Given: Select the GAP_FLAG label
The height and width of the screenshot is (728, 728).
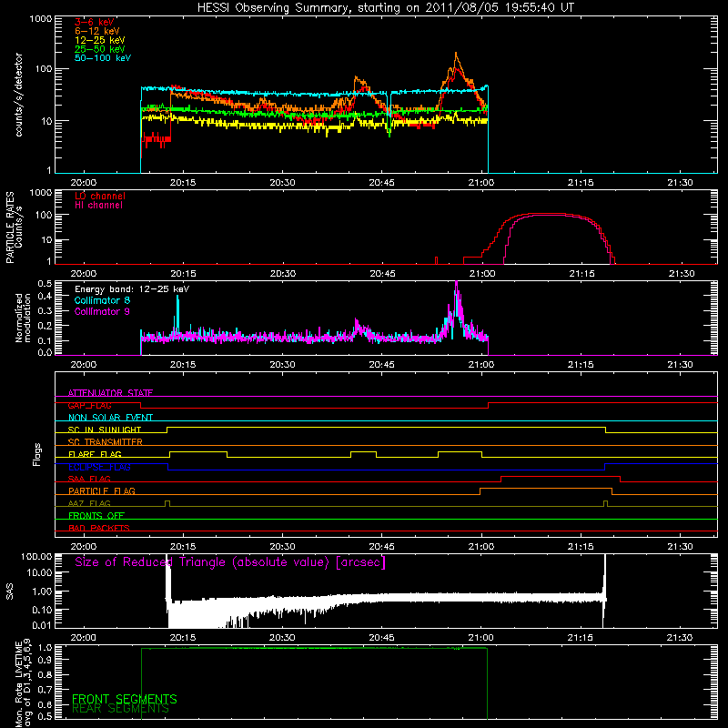Looking at the screenshot, I should click(x=89, y=406).
